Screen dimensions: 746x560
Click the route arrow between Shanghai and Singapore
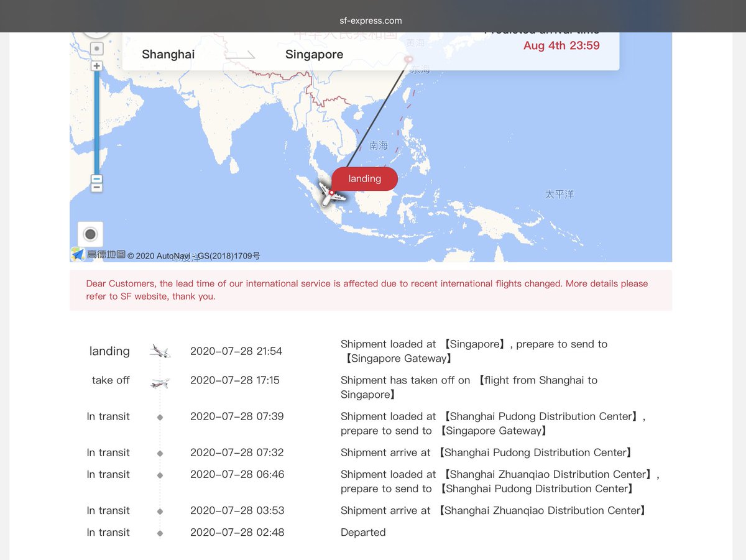[x=240, y=55]
